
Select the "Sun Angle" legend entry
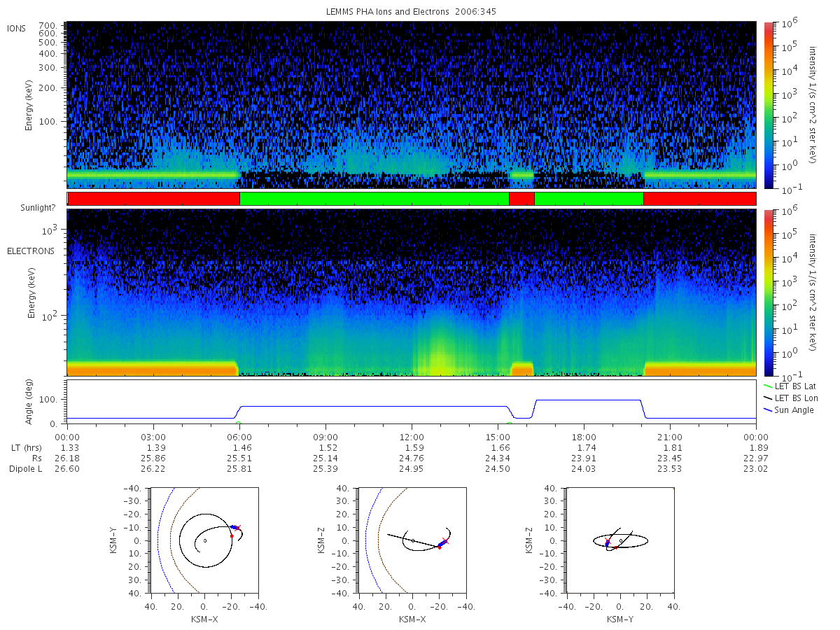click(x=789, y=409)
